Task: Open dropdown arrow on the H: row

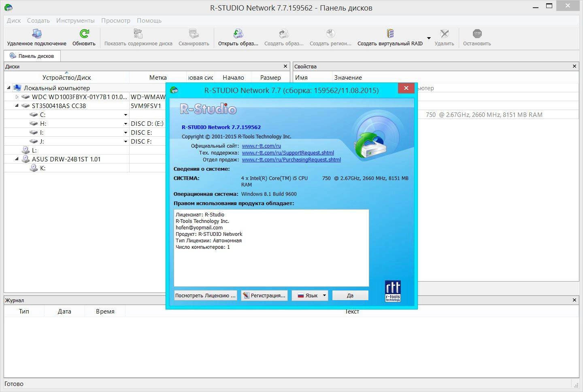Action: click(x=126, y=124)
